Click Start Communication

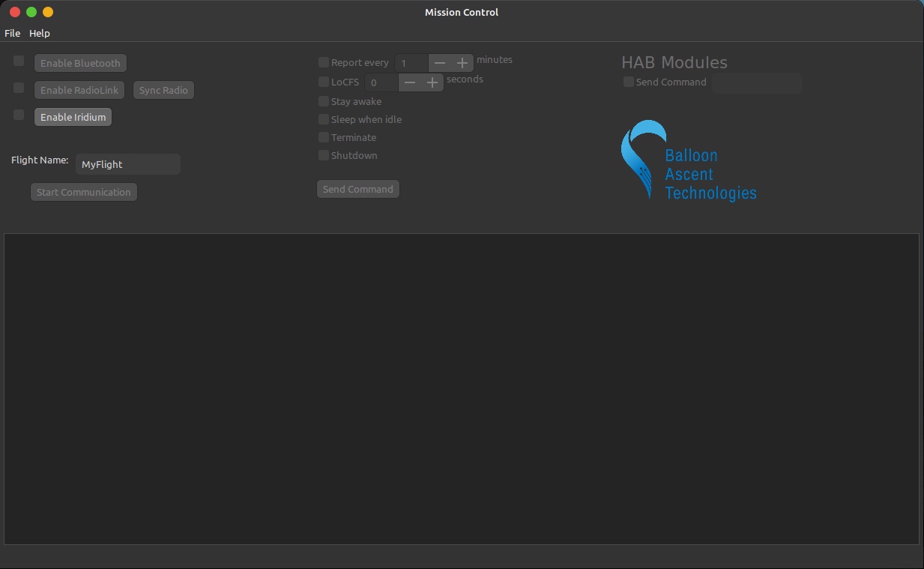pos(83,192)
